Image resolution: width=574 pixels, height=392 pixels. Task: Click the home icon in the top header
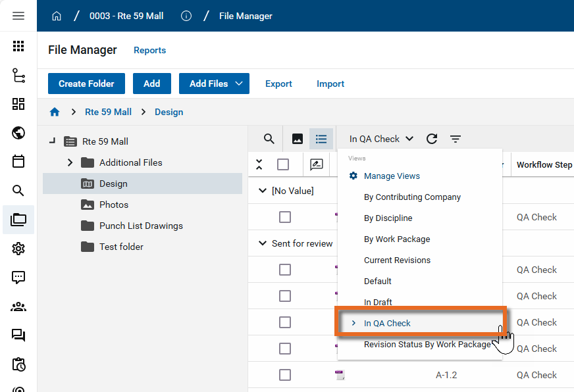57,16
